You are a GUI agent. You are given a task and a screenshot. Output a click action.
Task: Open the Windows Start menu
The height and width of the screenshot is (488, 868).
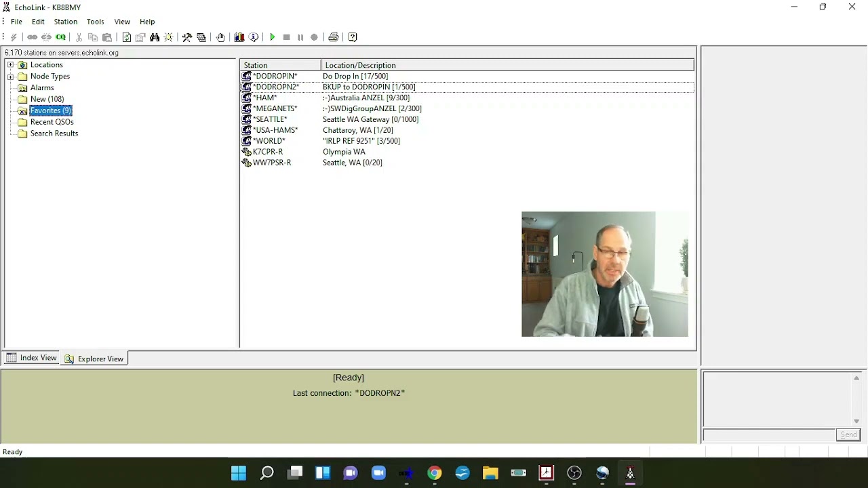239,473
